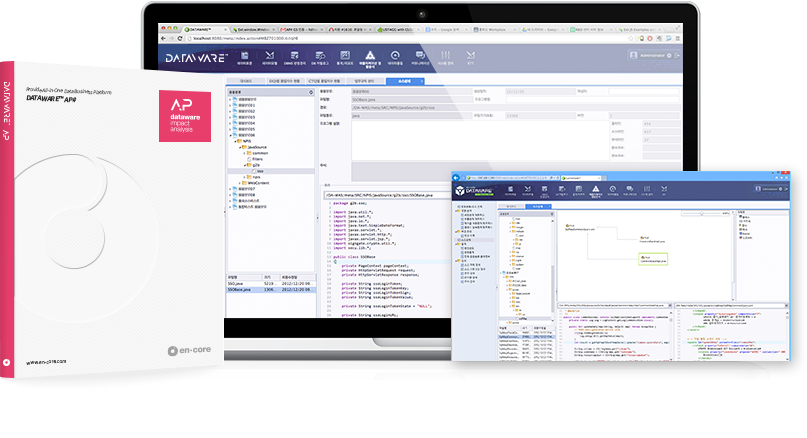This screenshot has height=438, width=807.
Task: Select the DQ tab in laptop application
Action: tap(284, 81)
